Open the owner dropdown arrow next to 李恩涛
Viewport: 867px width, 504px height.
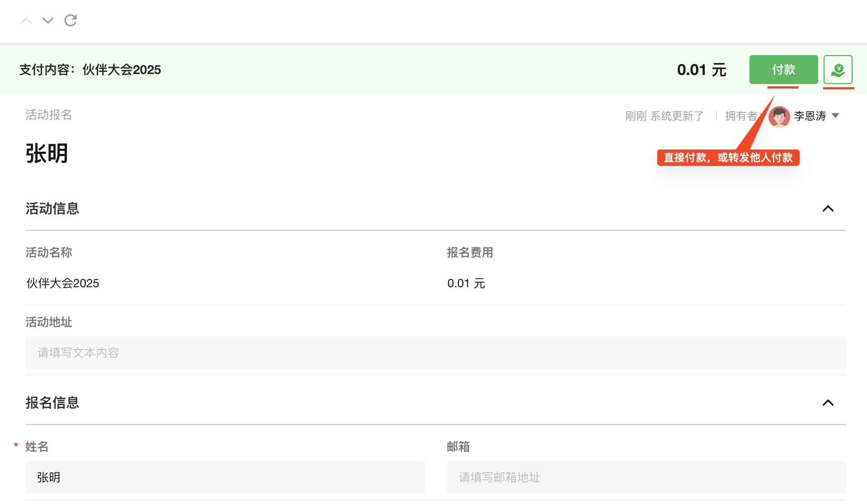pos(835,116)
